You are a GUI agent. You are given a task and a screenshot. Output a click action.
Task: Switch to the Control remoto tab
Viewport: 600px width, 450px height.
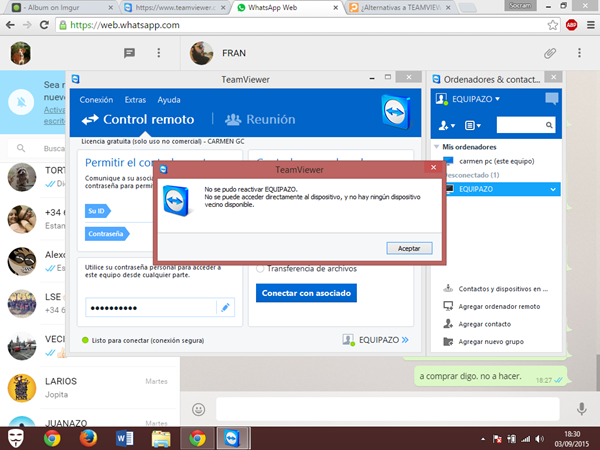click(138, 119)
